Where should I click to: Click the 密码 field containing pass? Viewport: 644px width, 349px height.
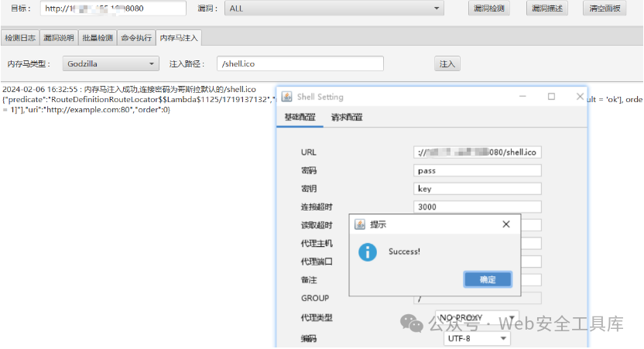point(478,170)
